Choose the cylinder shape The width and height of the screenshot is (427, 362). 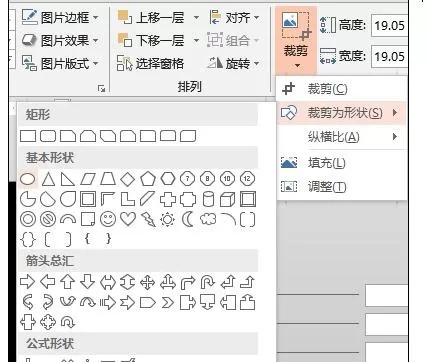[208, 199]
